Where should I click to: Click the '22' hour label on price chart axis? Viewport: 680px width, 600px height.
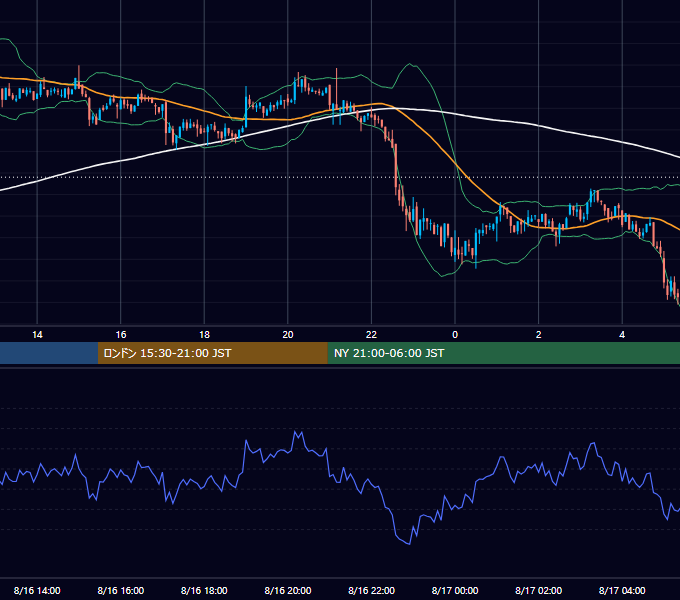371,335
